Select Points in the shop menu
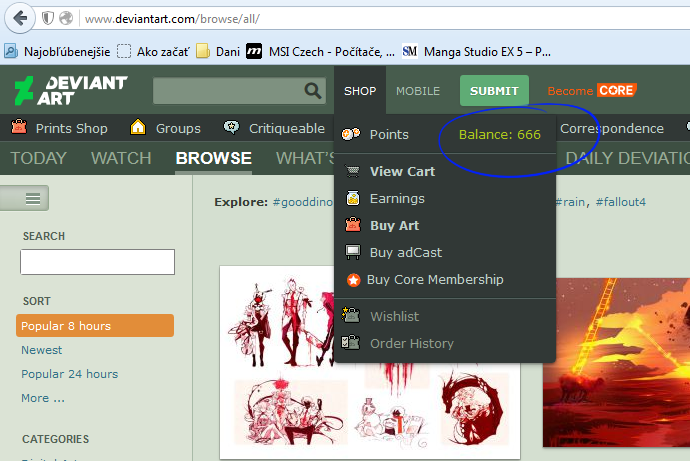Screen dimensions: 690x461 pos(389,134)
